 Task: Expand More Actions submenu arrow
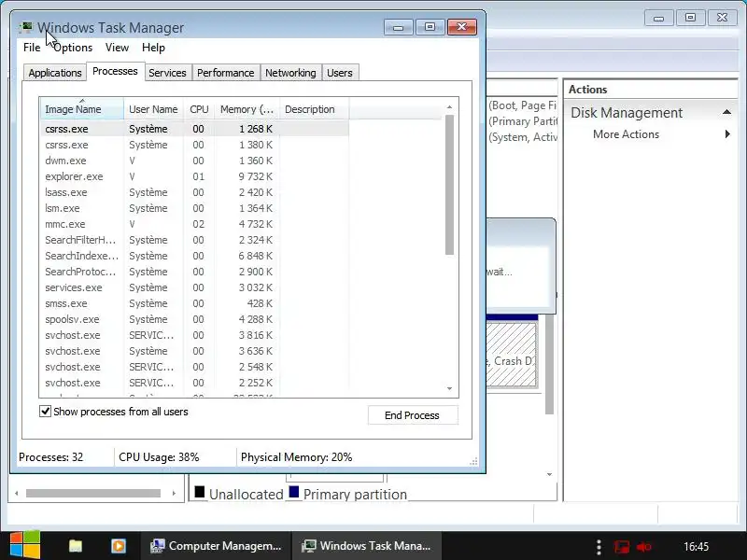point(727,134)
